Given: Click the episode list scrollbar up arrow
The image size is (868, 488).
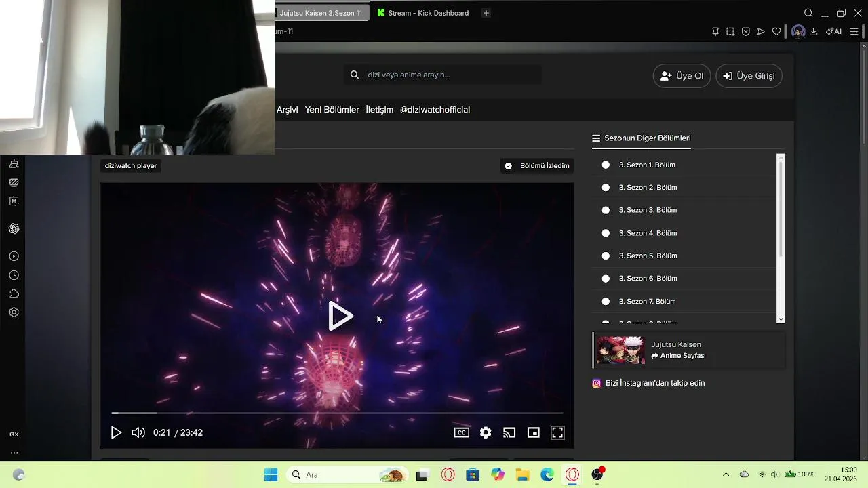Looking at the screenshot, I should click(781, 158).
